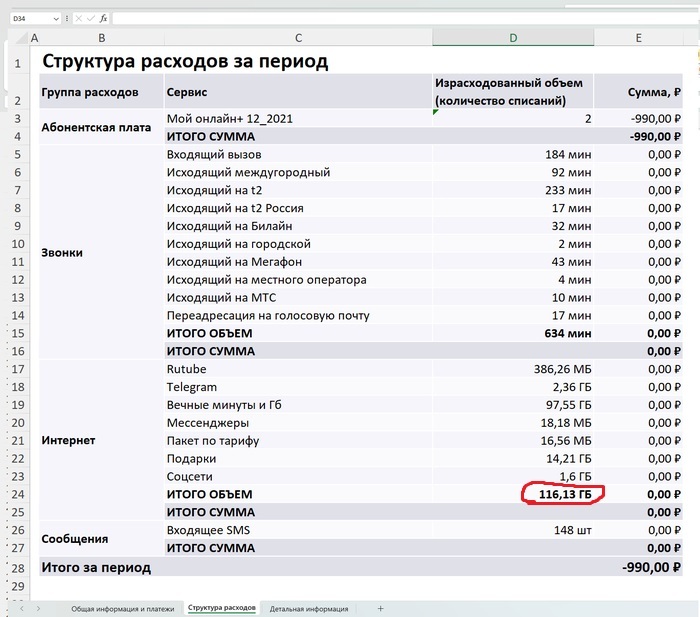Click inside the formula bar input
Screen dimensions: 700x617
tap(400, 18)
